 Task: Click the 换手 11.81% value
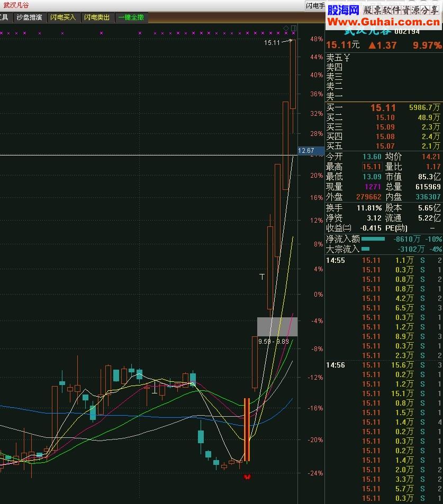[x=369, y=208]
